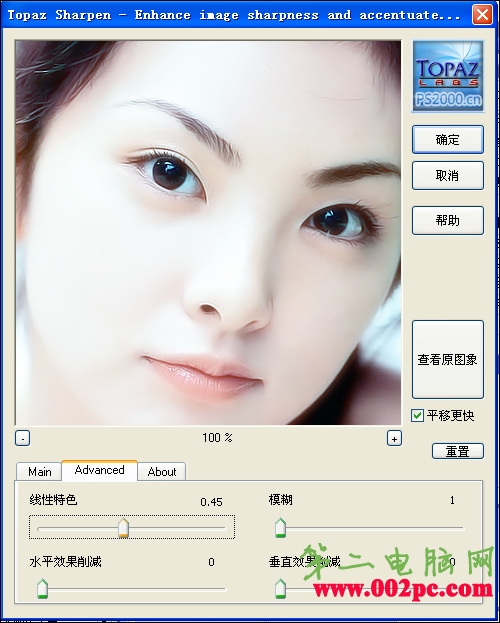Click the 垂直效果削减 slider thumb
This screenshot has height=623, width=500.
coord(281,588)
